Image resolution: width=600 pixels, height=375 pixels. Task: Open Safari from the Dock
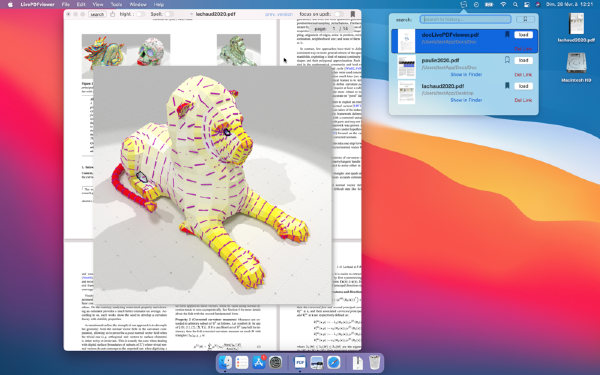(x=334, y=362)
